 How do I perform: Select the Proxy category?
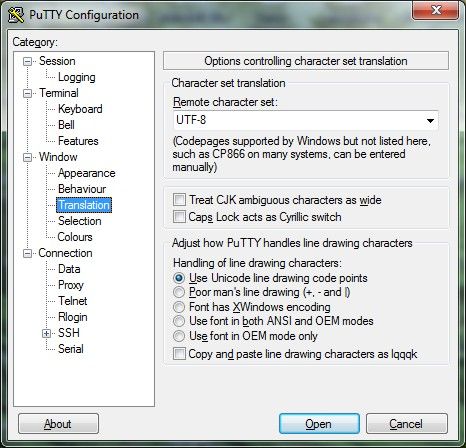coord(71,285)
